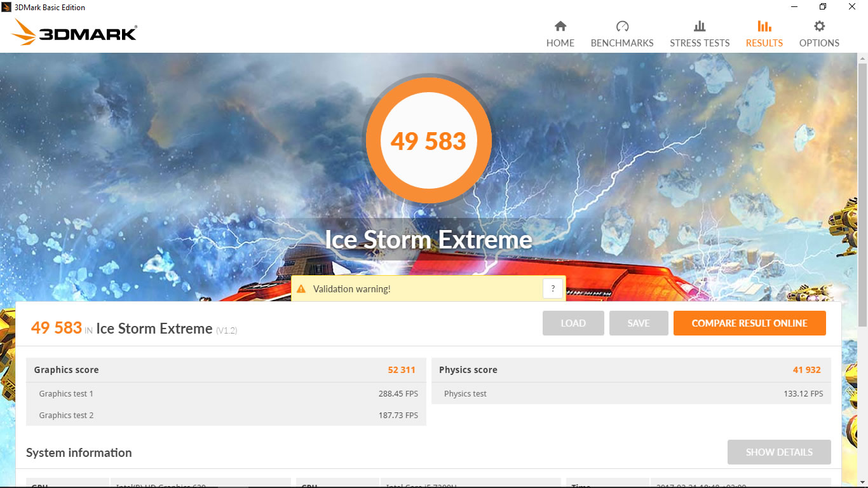Click the 3DMark title bar app icon
Viewport: 868px width, 488px height.
coord(6,7)
